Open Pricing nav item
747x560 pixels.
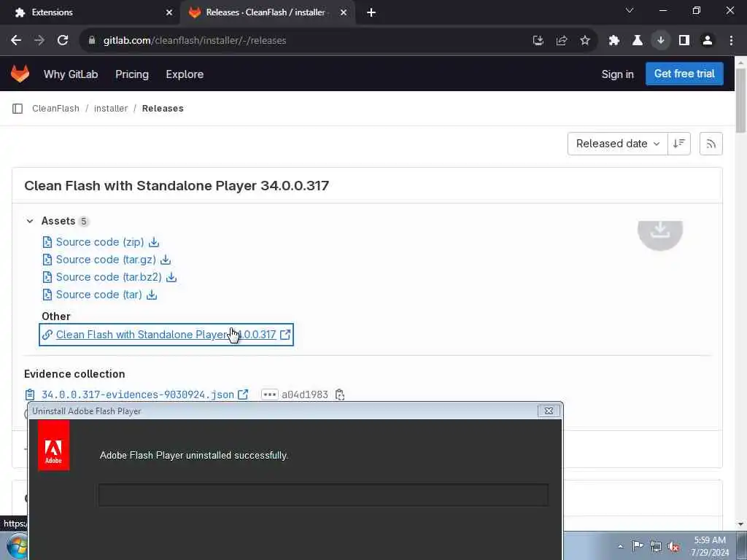click(x=132, y=74)
